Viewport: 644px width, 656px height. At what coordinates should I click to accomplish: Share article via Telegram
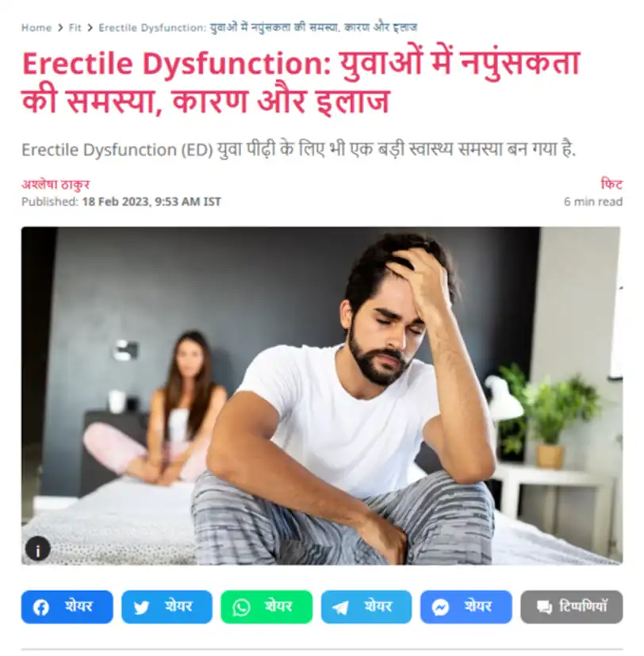[x=366, y=607]
